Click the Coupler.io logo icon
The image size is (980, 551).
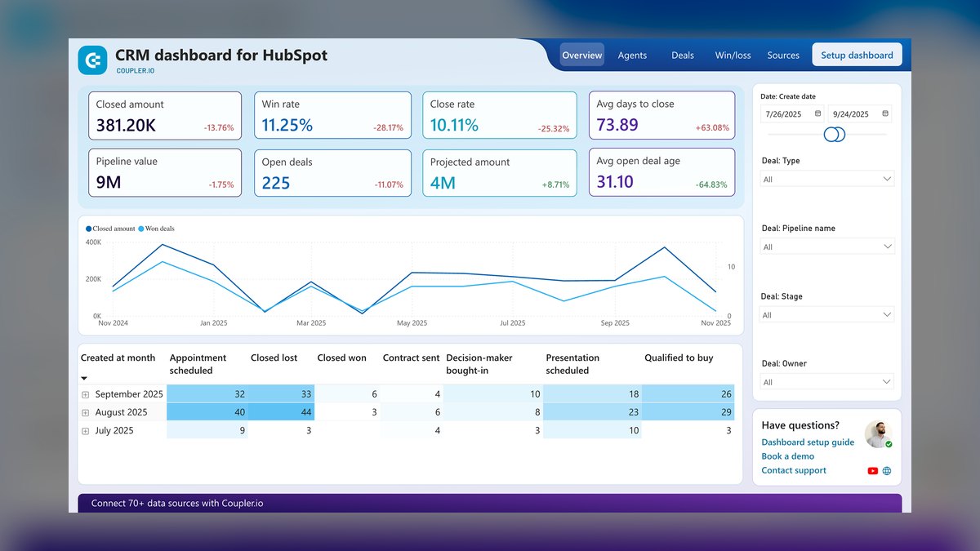point(92,60)
